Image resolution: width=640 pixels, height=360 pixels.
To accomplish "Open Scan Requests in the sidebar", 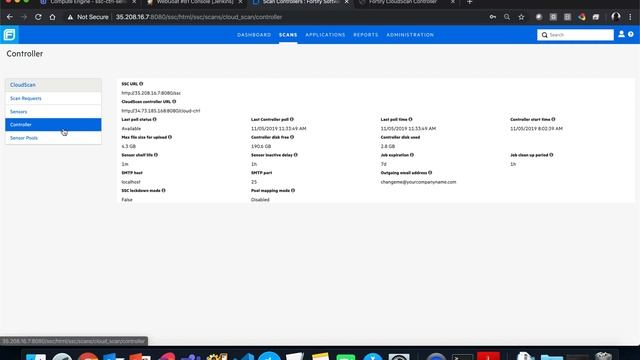I will point(53,98).
